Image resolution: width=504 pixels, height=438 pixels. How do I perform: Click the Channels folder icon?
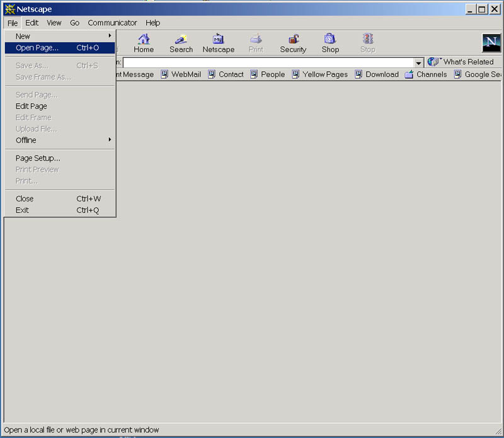pyautogui.click(x=409, y=74)
